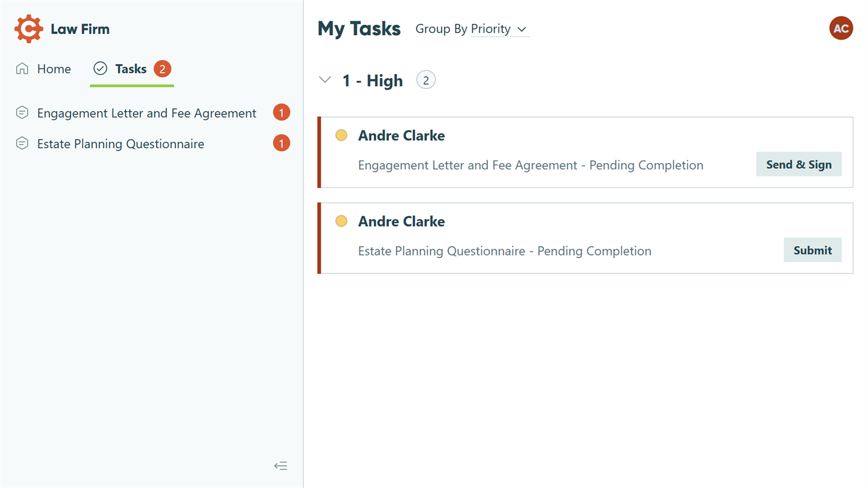Click the Send & Sign button
This screenshot has height=488, width=868.
[x=799, y=164]
